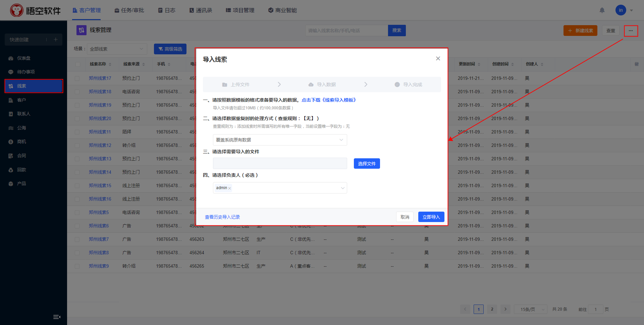Open the more options ellipsis button
The width and height of the screenshot is (644, 325).
click(x=631, y=31)
